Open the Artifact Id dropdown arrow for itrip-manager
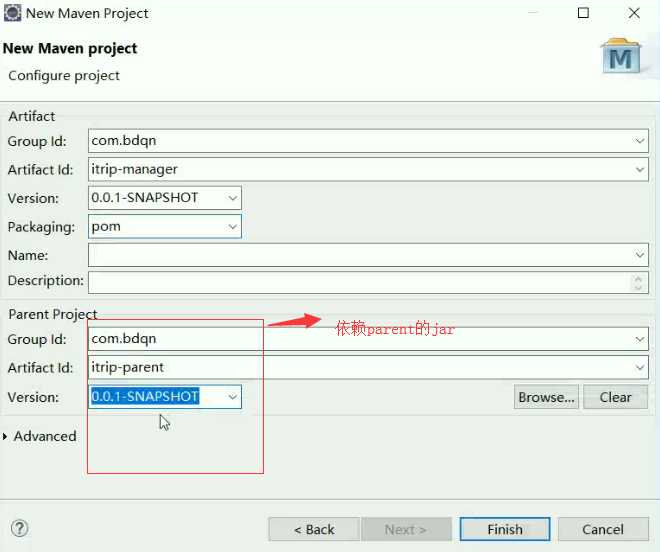The width and height of the screenshot is (660, 552). point(639,170)
